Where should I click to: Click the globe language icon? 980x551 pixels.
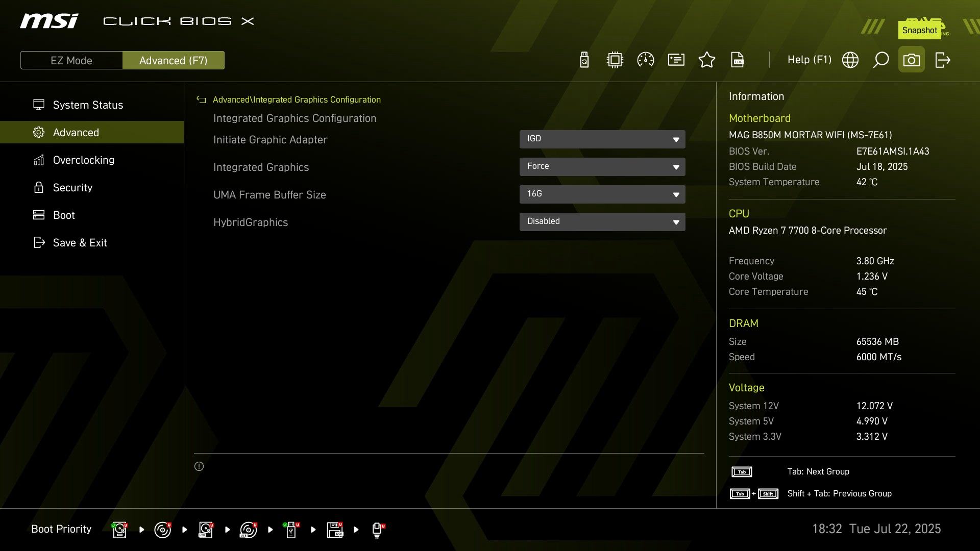(x=850, y=60)
